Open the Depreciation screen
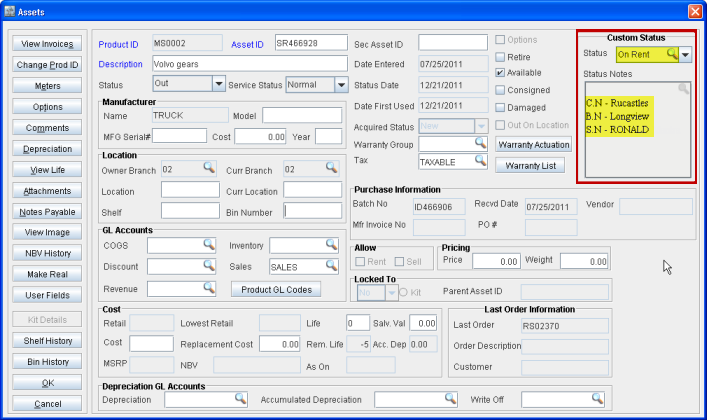Image resolution: width=707 pixels, height=420 pixels. point(47,149)
